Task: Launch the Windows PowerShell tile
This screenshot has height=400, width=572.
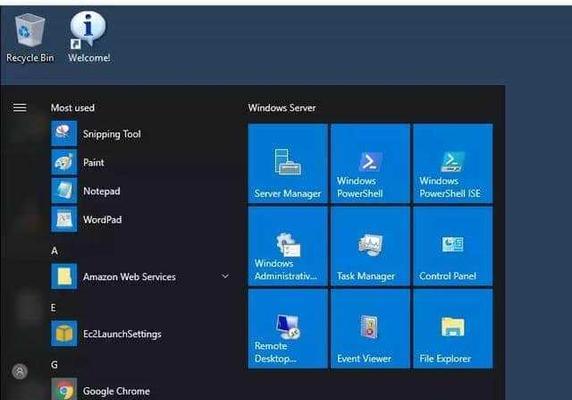Action: [370, 163]
